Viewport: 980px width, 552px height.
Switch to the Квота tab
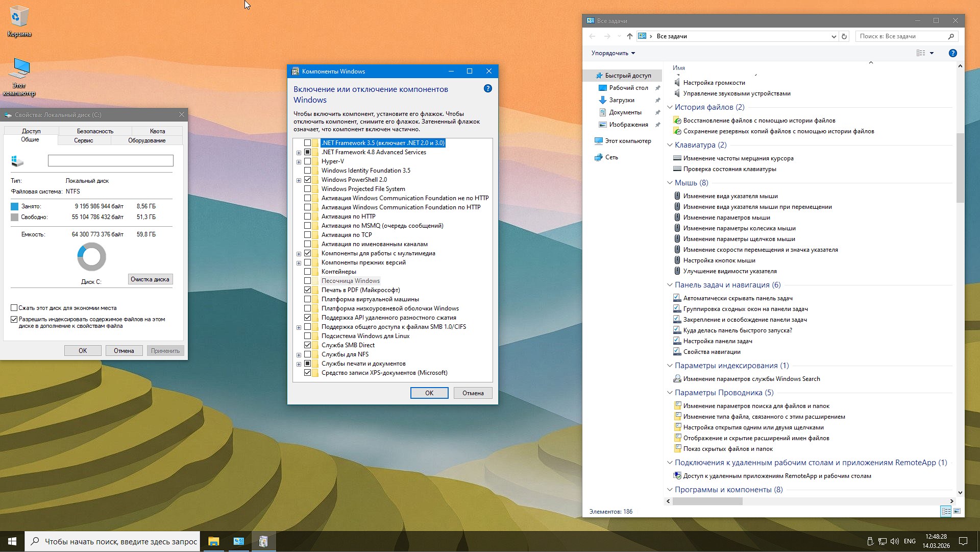157,131
